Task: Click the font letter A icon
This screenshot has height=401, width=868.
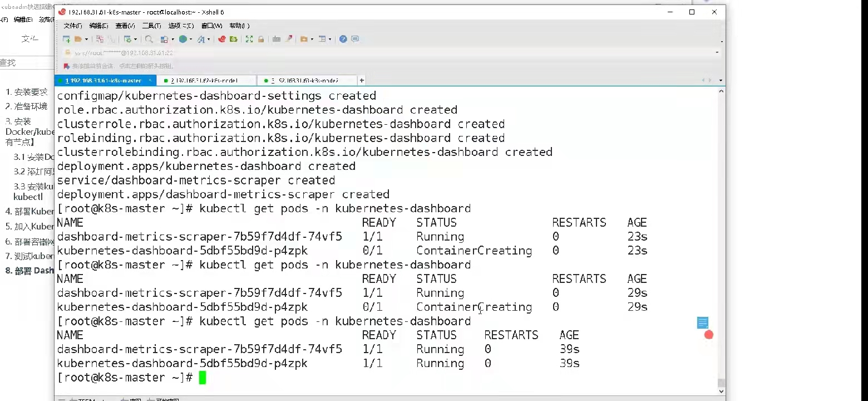Action: (x=201, y=39)
